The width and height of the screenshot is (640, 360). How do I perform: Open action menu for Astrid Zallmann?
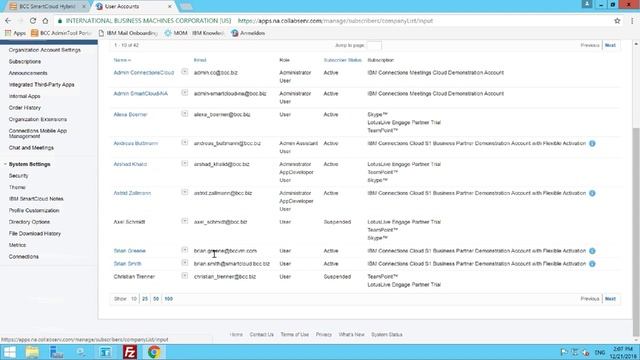pyautogui.click(x=184, y=192)
